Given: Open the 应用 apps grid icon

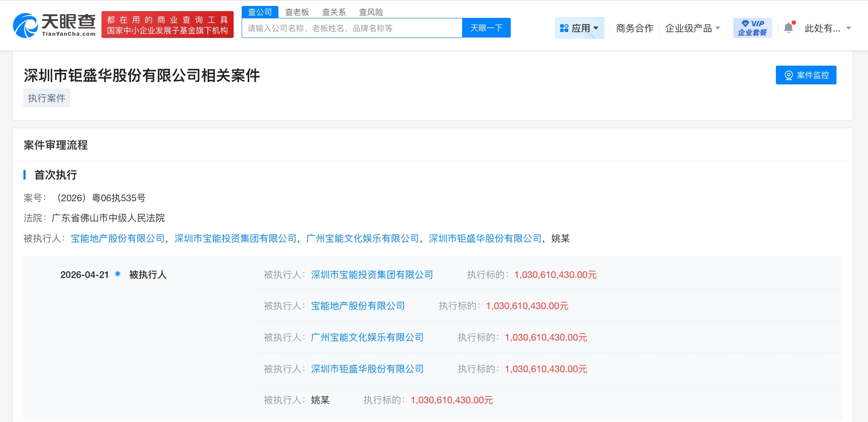Looking at the screenshot, I should tap(564, 27).
